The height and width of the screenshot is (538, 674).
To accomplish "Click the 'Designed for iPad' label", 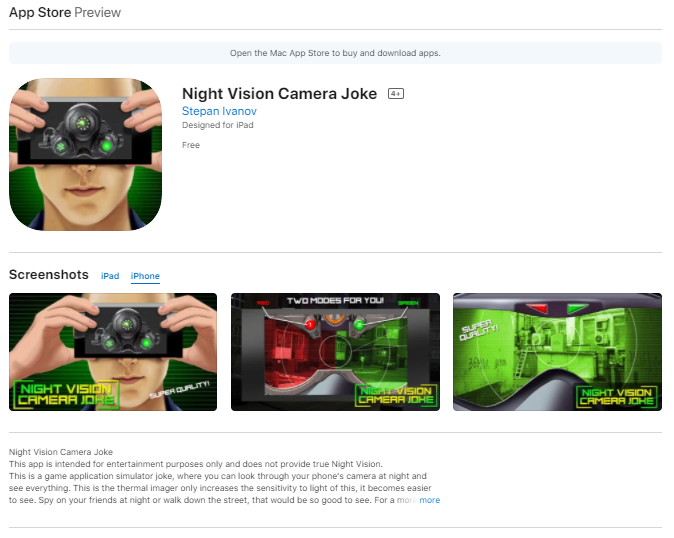I will coord(218,125).
